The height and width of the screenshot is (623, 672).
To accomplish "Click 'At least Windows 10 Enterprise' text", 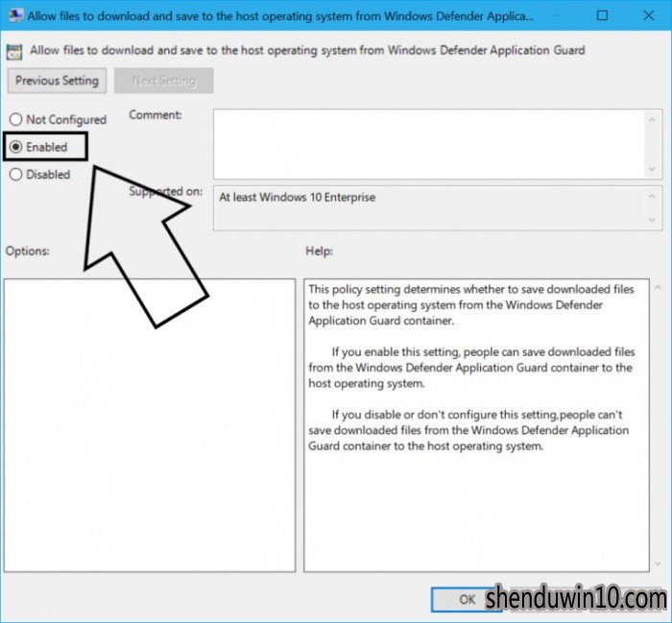I will click(297, 198).
